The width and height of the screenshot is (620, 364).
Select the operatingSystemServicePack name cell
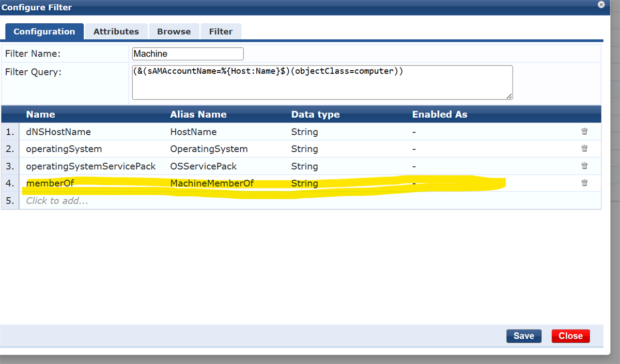coord(91,166)
